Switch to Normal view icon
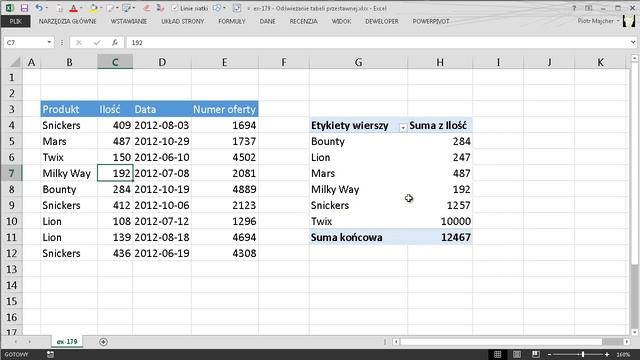 point(498,354)
